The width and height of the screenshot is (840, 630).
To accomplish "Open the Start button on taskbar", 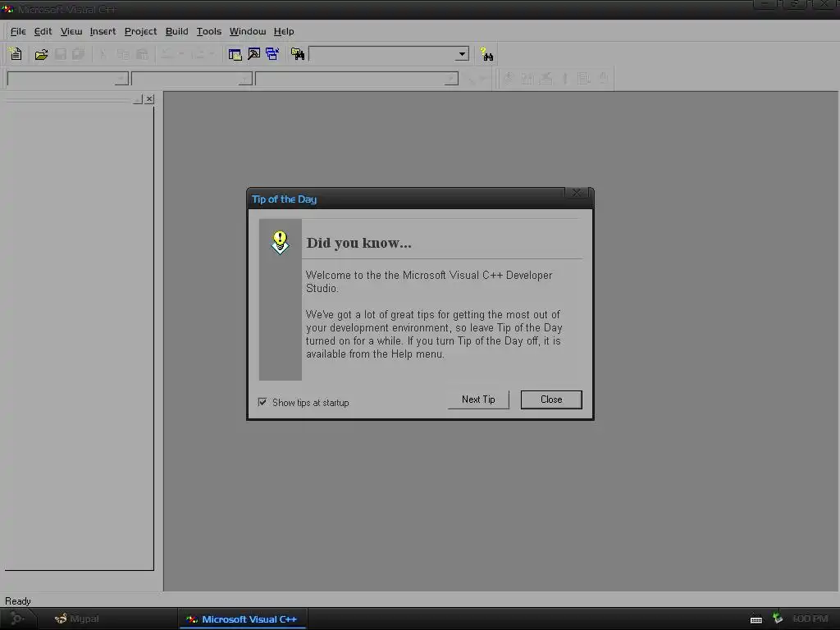I will [x=17, y=619].
